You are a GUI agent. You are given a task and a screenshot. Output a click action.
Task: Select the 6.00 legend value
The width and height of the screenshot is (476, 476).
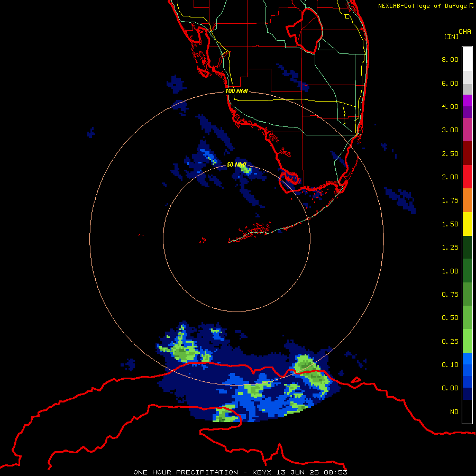click(x=450, y=83)
